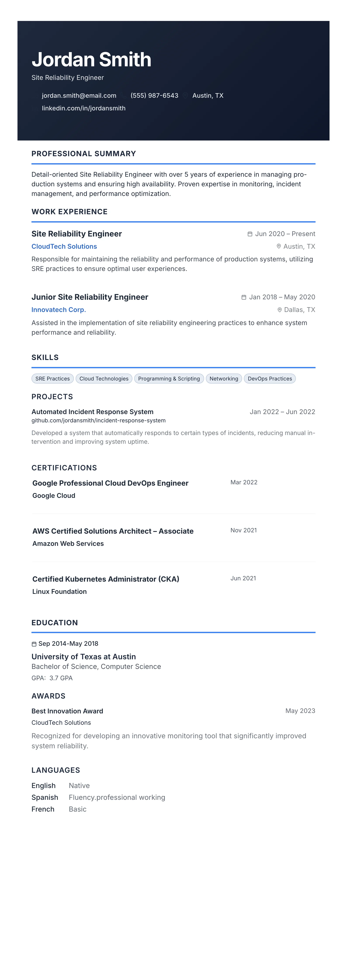Click the Certified Kubernetes Administrator (CKA) title
This screenshot has width=347, height=980.
[x=106, y=579]
